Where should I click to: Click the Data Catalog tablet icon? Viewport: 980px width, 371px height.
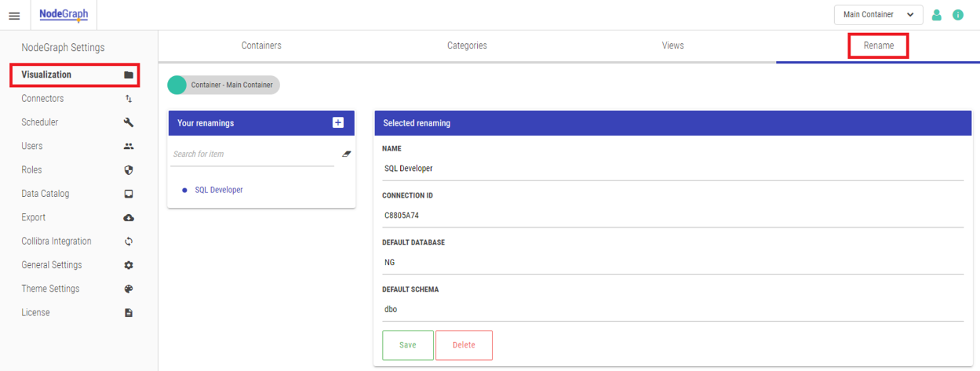point(129,194)
